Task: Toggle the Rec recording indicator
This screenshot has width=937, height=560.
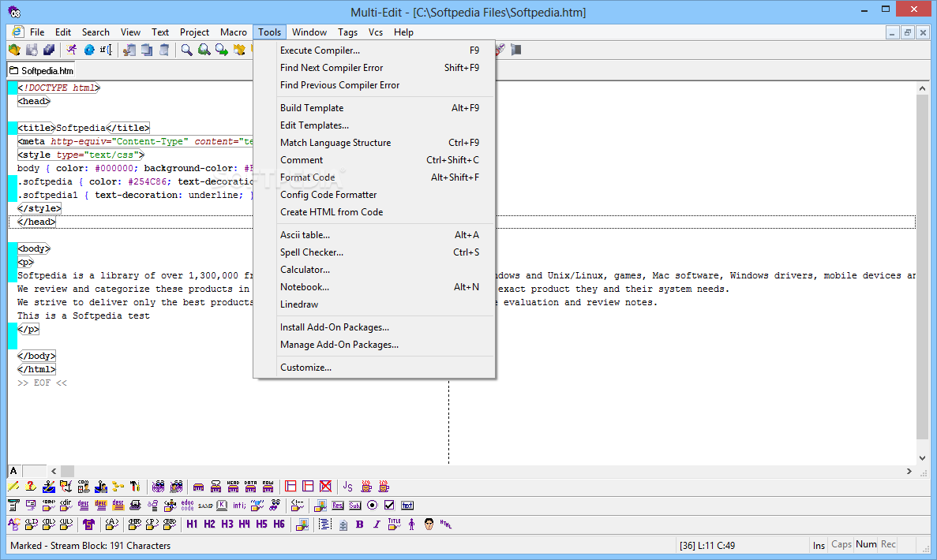Action: tap(888, 545)
